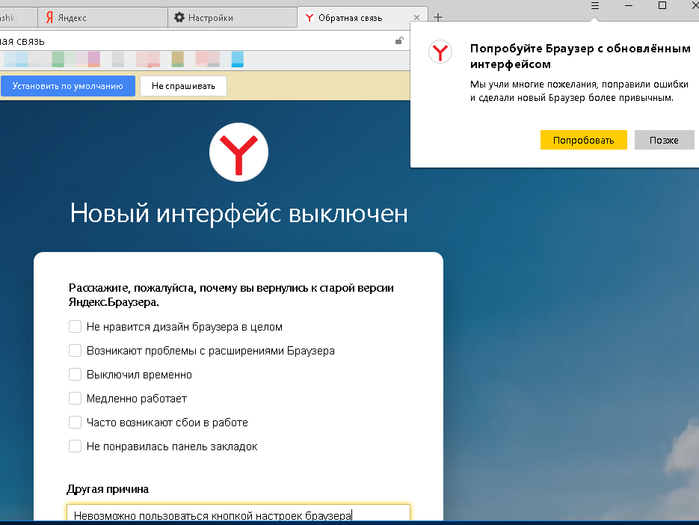Click the Yandex tab red Я icon
Image resolution: width=699 pixels, height=525 pixels.
pyautogui.click(x=49, y=17)
